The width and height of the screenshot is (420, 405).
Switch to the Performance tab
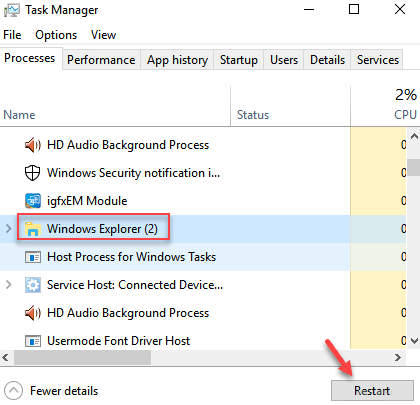101,60
